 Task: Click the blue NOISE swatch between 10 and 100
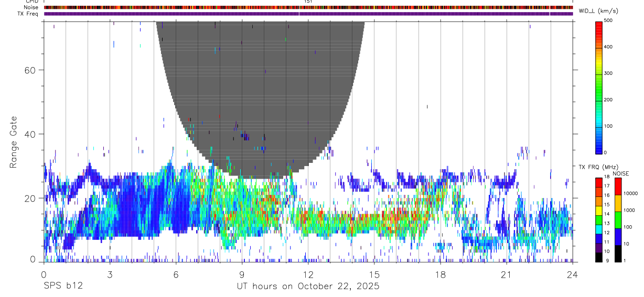coord(618,236)
